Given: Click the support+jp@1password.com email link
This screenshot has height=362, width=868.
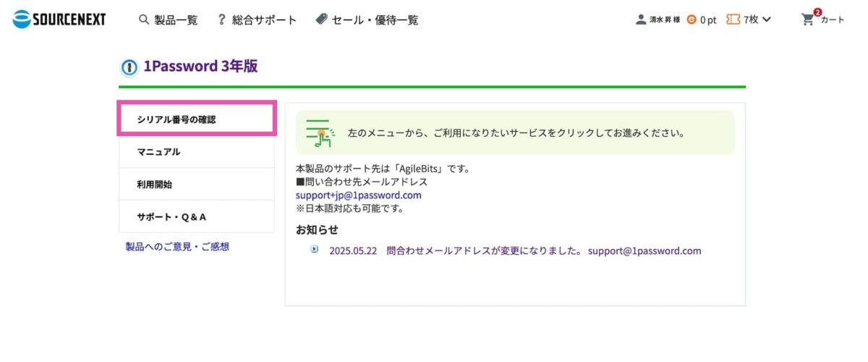Looking at the screenshot, I should 358,195.
